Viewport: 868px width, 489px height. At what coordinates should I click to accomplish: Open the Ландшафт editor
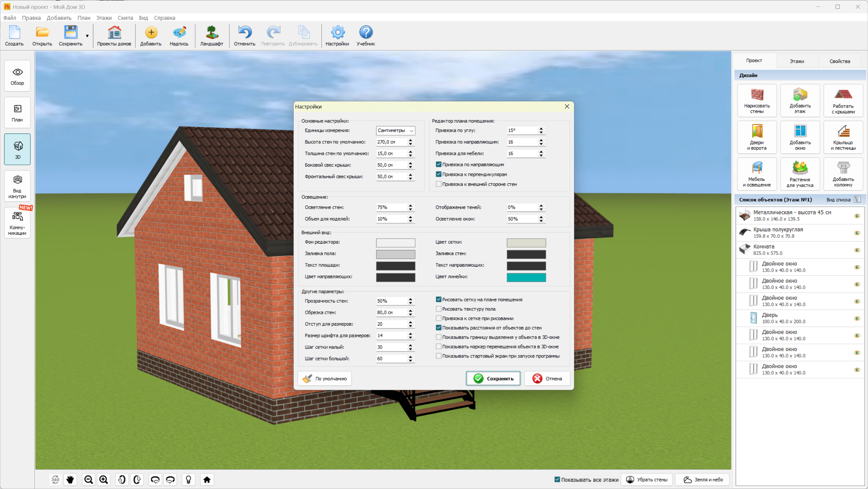(212, 35)
